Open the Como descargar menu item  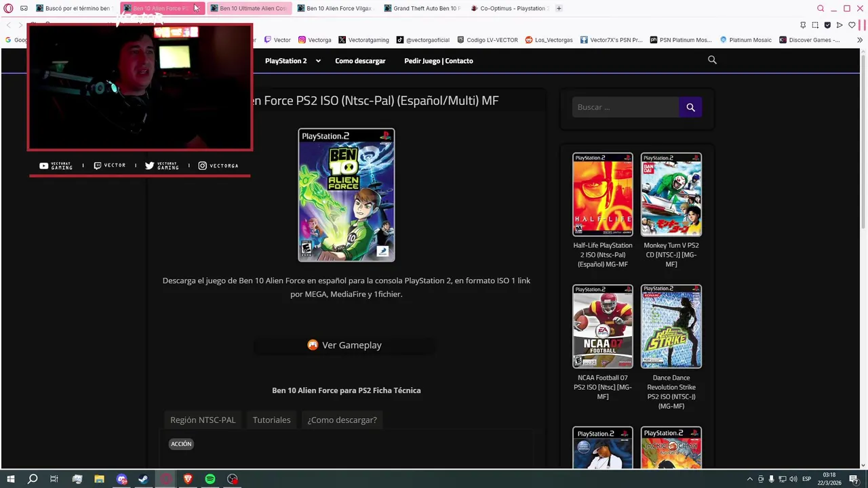(360, 61)
